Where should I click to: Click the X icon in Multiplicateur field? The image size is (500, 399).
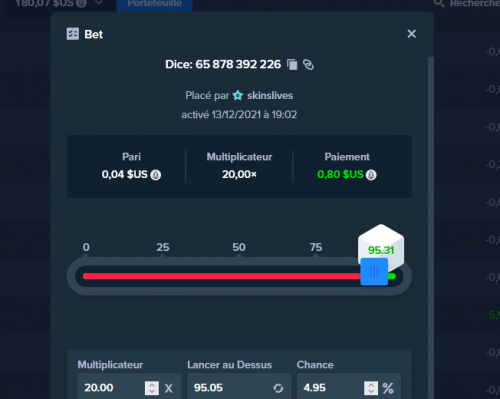(169, 388)
